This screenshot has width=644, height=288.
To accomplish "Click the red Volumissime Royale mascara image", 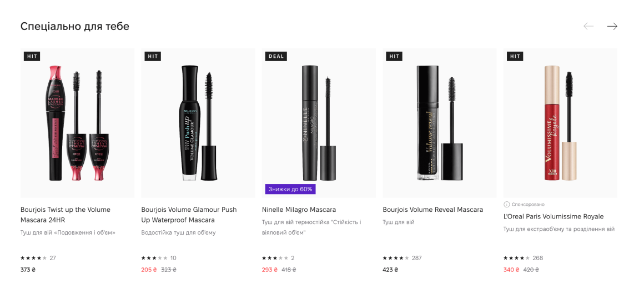I will pyautogui.click(x=560, y=122).
